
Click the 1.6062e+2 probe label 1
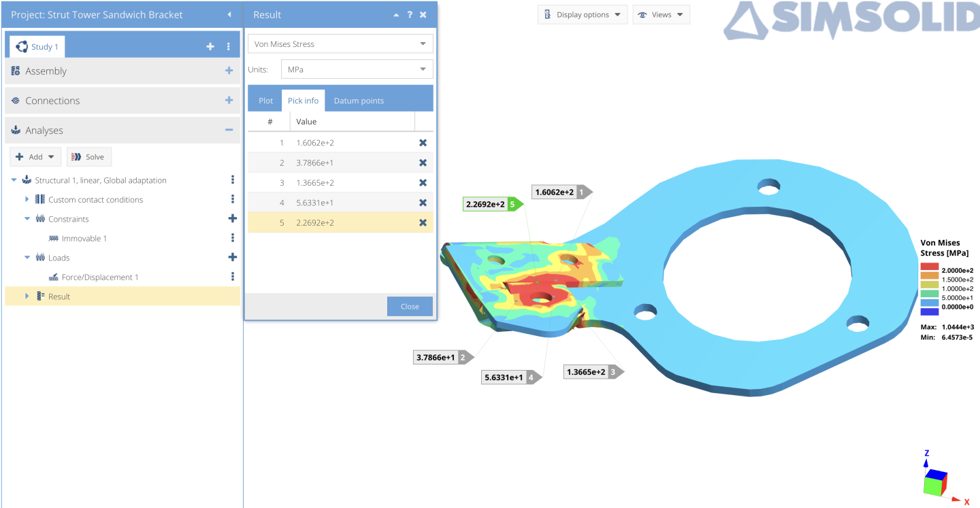562,192
